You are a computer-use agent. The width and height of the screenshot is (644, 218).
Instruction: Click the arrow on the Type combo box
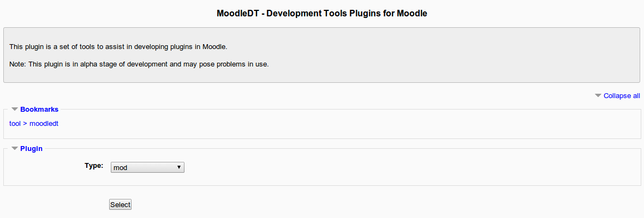tap(179, 167)
